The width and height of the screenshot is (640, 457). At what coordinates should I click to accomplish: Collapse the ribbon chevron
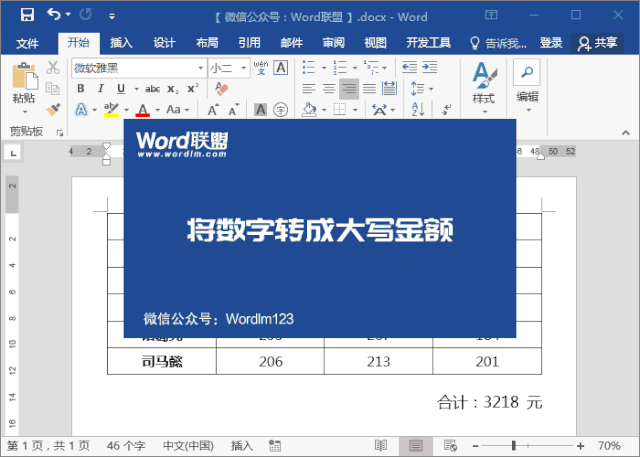pyautogui.click(x=625, y=133)
